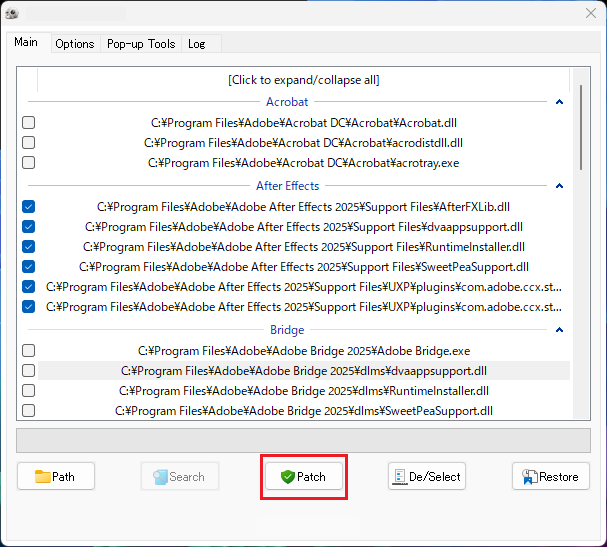The height and width of the screenshot is (547, 607).
Task: Click the De/Select button
Action: [427, 477]
